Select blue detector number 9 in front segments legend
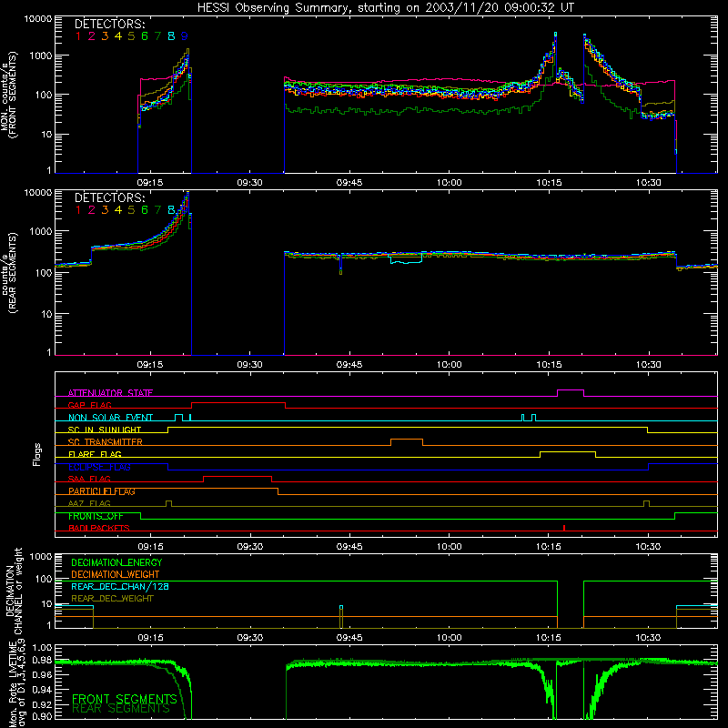Viewport: 728px width, 728px height. point(185,36)
